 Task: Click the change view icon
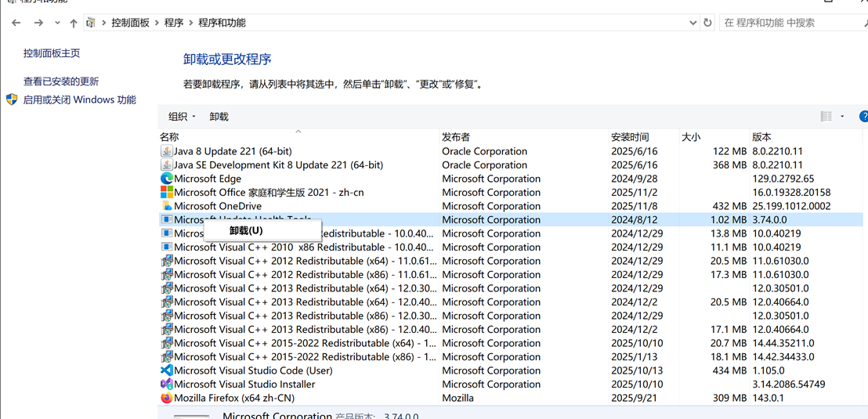(826, 116)
